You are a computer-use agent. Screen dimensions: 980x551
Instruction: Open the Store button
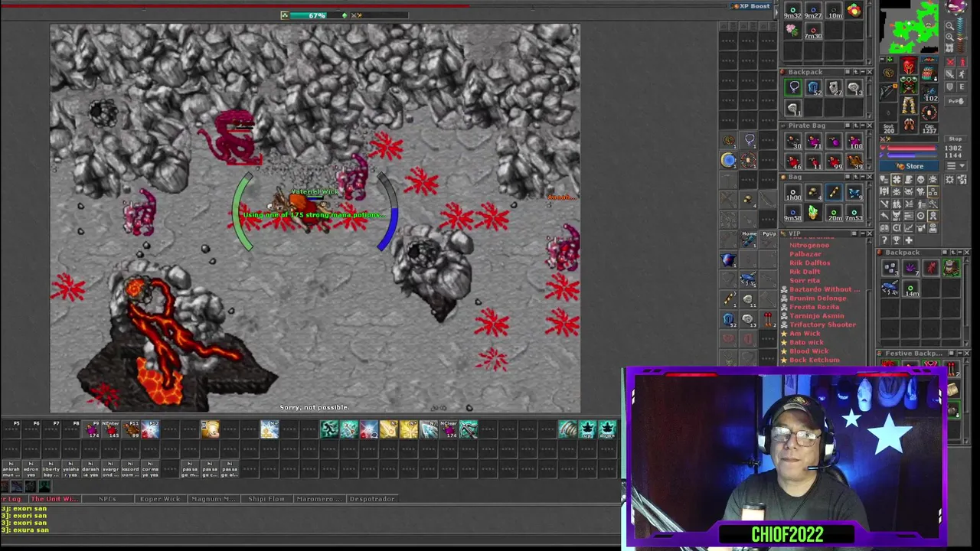(909, 166)
